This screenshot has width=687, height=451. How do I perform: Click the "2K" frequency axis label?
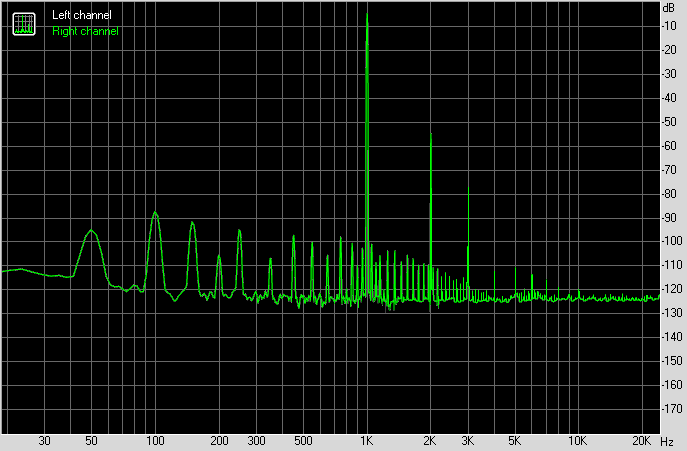tap(430, 441)
